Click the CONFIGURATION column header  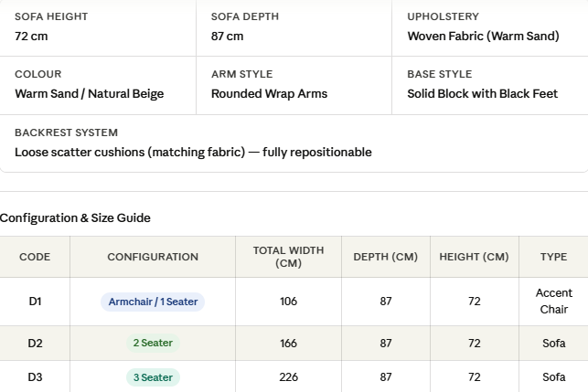coord(153,257)
